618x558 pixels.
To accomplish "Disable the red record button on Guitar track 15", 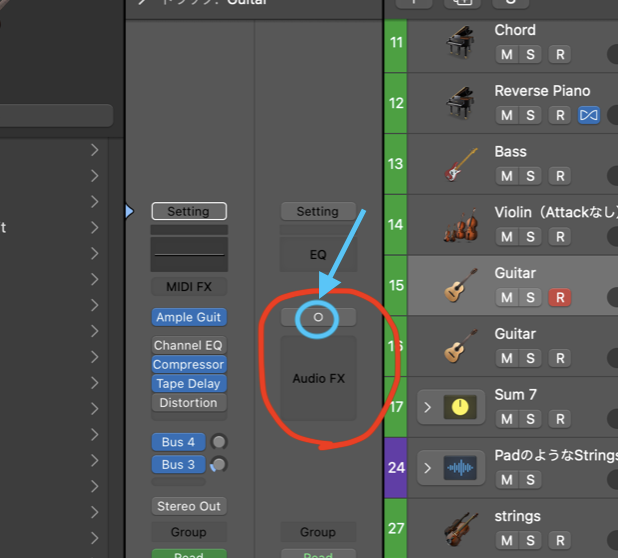I will click(x=560, y=298).
